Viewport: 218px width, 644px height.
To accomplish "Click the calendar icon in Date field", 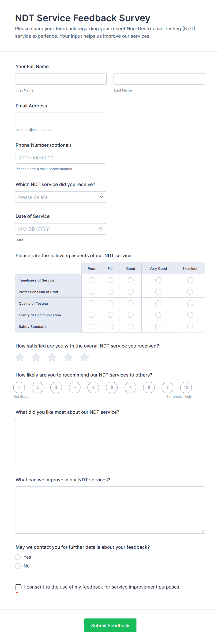I will click(x=100, y=229).
